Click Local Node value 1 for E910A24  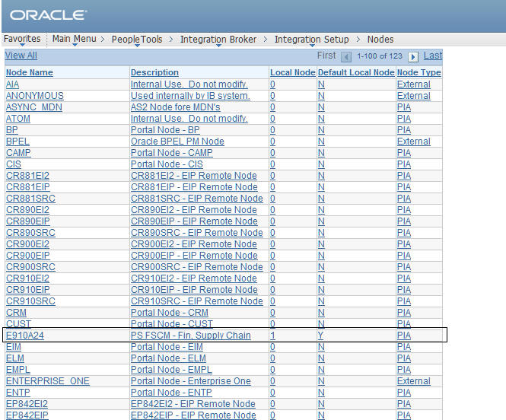[272, 336]
